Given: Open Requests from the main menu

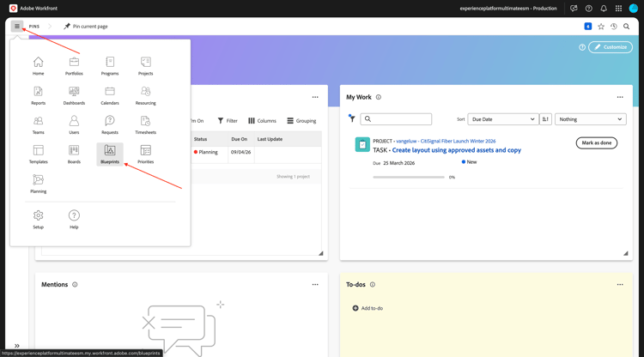Looking at the screenshot, I should pos(110,125).
